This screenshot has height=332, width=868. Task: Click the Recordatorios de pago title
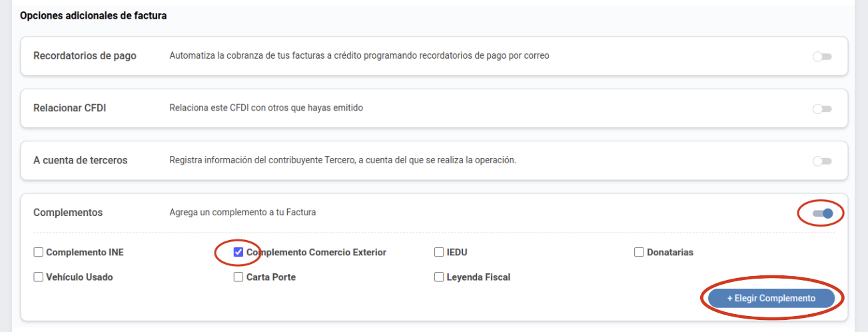[85, 56]
